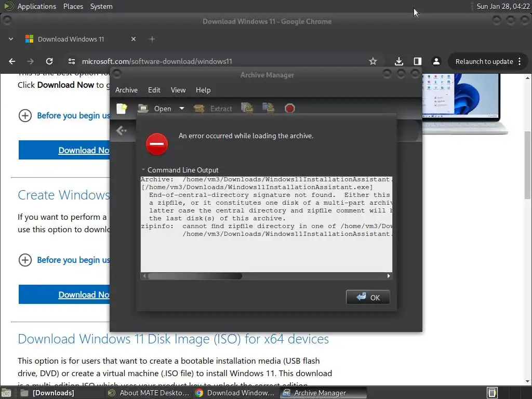This screenshot has width=532, height=399.
Task: Click the Windows 11 laptop image
Action: pos(465,103)
